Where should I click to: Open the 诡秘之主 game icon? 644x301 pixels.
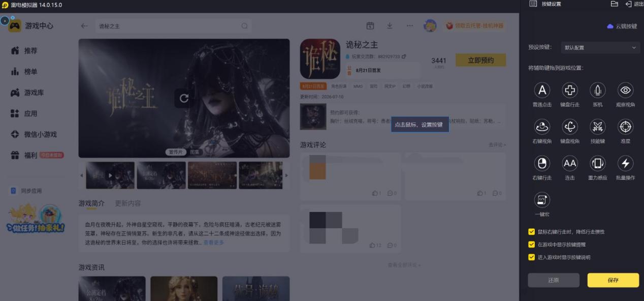coord(320,59)
